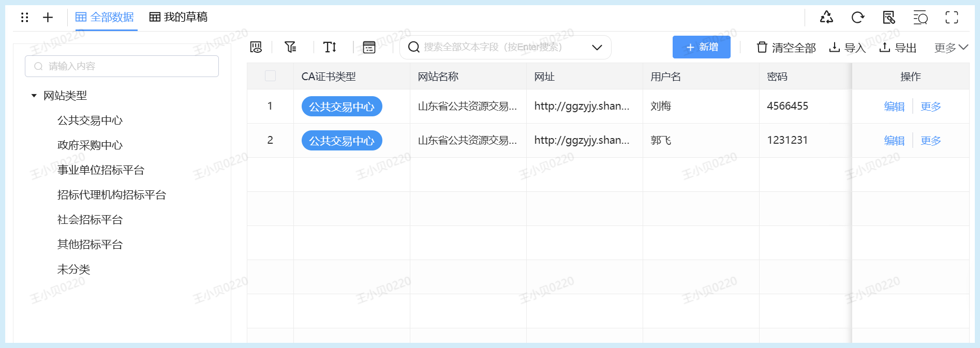This screenshot has width=980, height=348.
Task: Tick the select-all header checkbox
Action: tap(270, 76)
